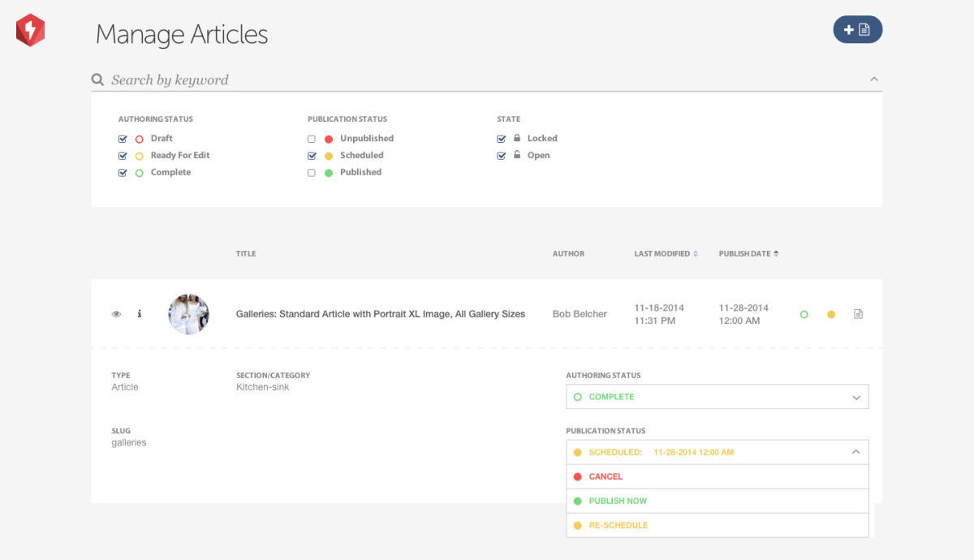Check the Published filter checkbox
The height and width of the screenshot is (560, 974).
[x=312, y=173]
